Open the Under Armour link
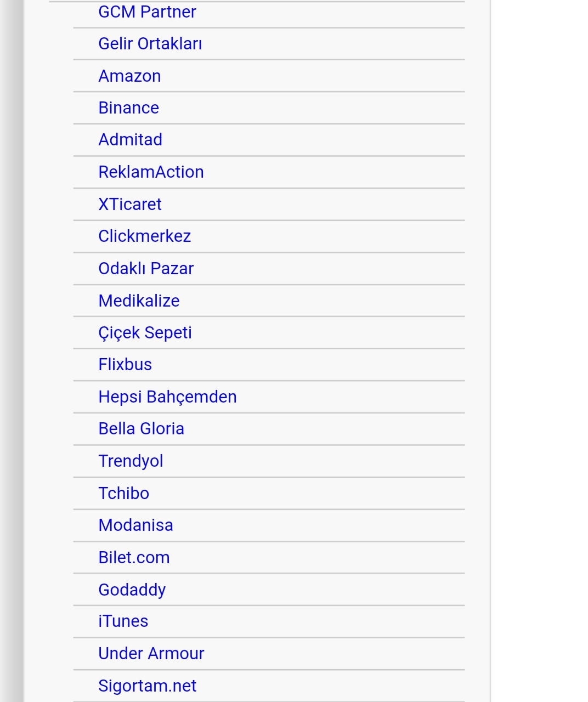The width and height of the screenshot is (588, 702). point(151,654)
